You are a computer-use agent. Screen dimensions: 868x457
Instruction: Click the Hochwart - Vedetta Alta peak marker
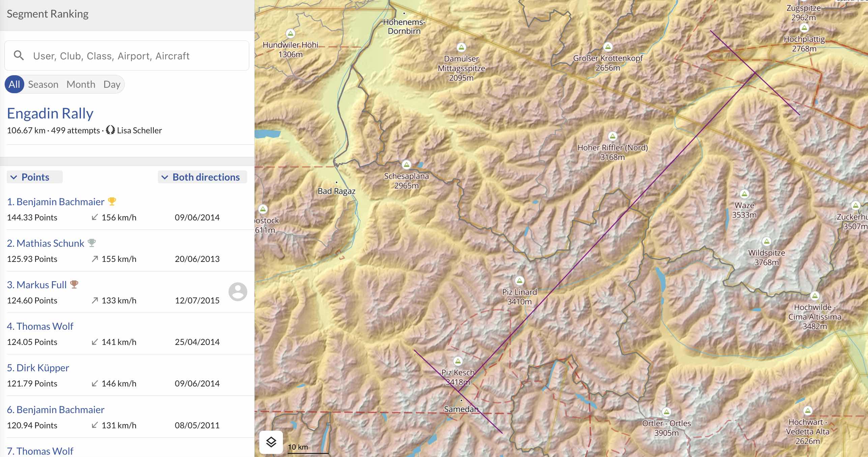808,411
